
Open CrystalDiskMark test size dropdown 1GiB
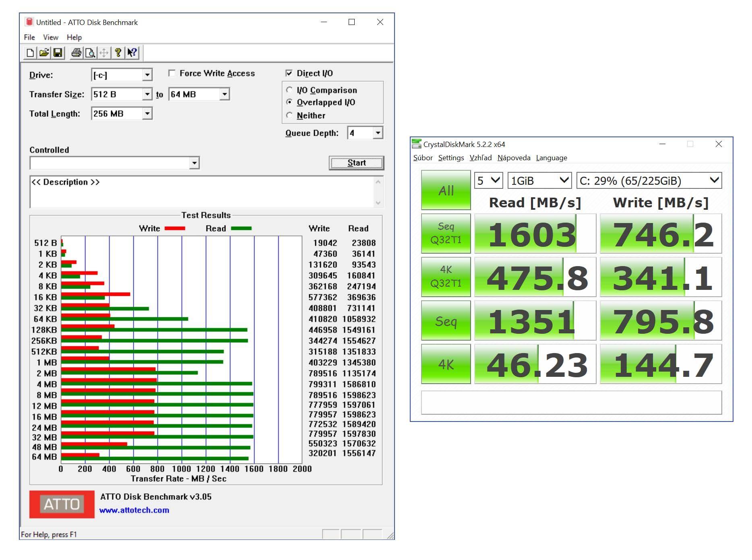click(539, 180)
